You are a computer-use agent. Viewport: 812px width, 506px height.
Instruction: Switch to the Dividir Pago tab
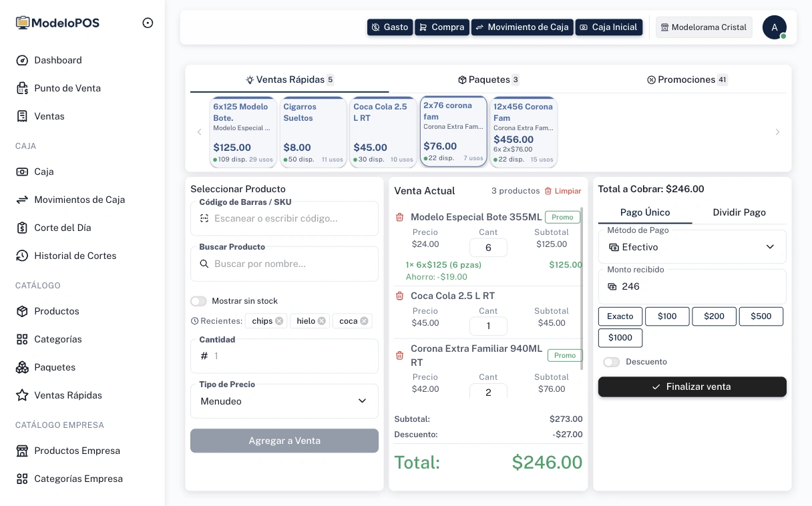pyautogui.click(x=739, y=212)
